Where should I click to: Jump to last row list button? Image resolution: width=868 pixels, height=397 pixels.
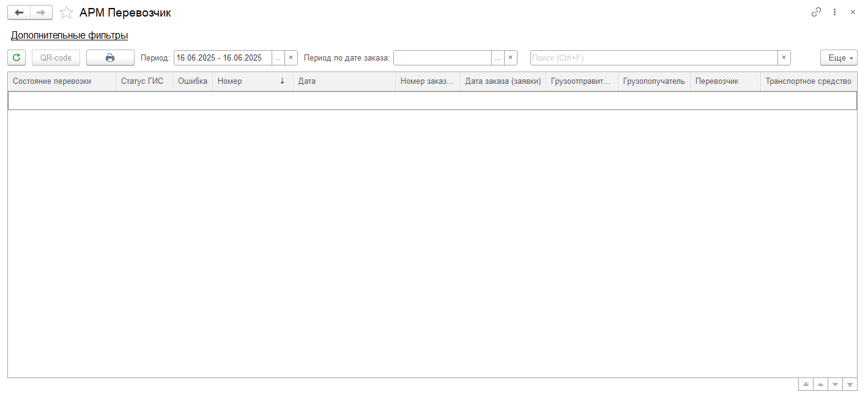coord(850,384)
